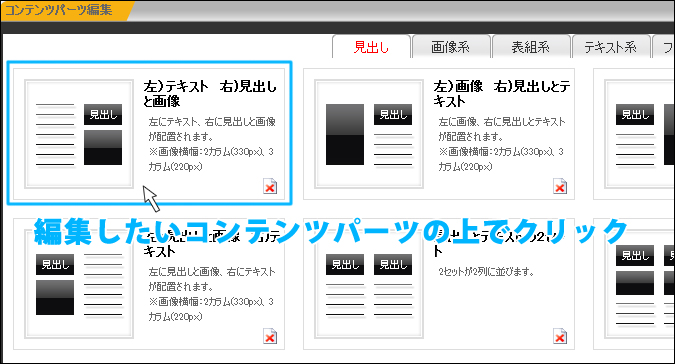Switch to the テキスト系 tab
675x364 pixels.
[610, 46]
